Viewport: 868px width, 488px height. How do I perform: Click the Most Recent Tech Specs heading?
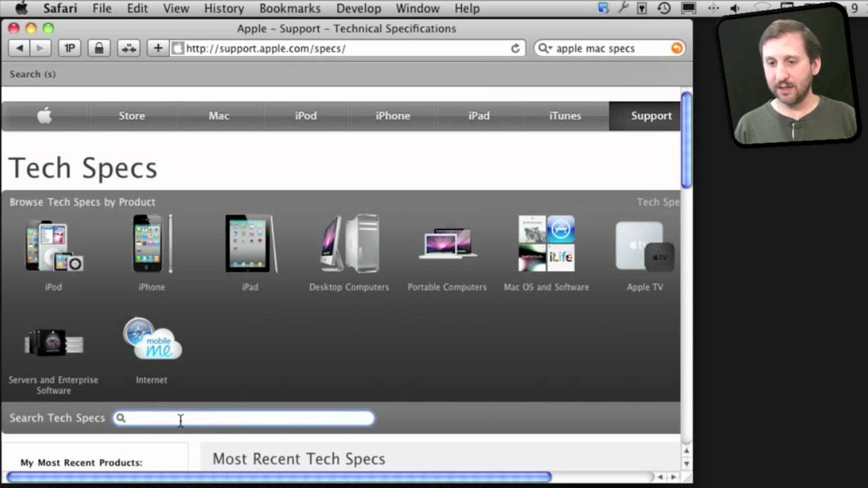[x=298, y=459]
